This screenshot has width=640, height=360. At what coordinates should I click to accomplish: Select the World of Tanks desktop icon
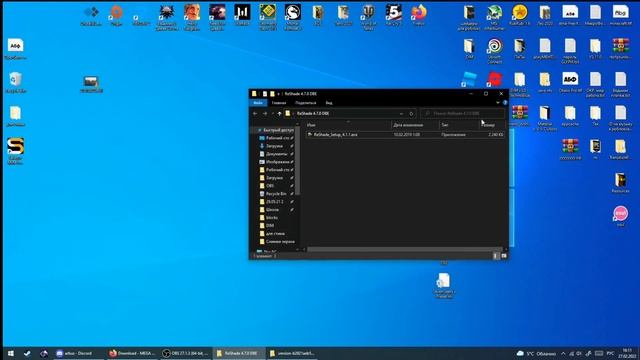[x=368, y=17]
